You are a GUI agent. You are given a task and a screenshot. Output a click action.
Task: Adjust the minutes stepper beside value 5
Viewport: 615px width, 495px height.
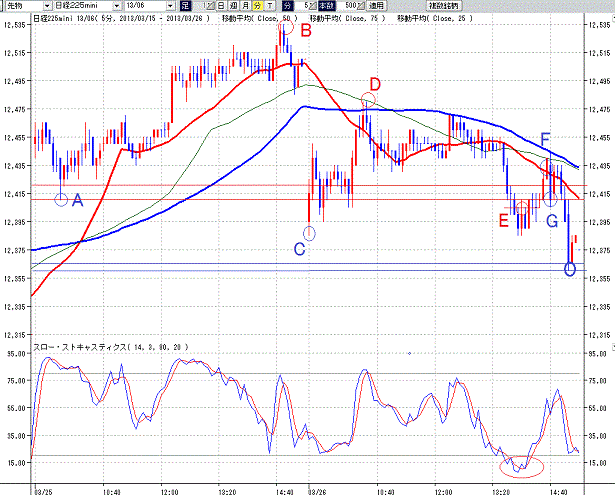pyautogui.click(x=312, y=5)
